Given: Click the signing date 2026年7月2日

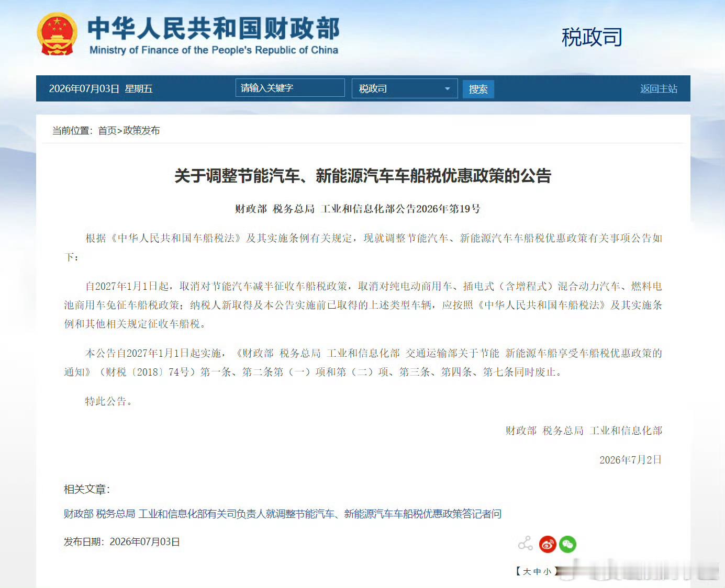Looking at the screenshot, I should pos(631,460).
